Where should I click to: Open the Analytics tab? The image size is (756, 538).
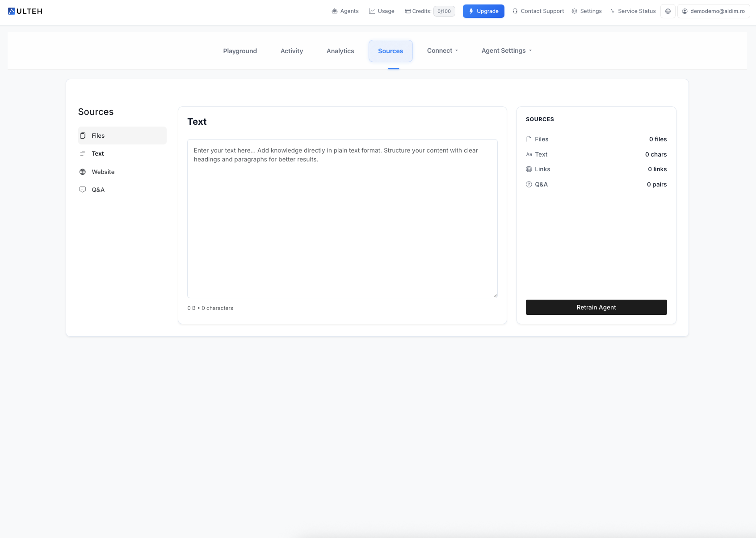click(x=340, y=51)
